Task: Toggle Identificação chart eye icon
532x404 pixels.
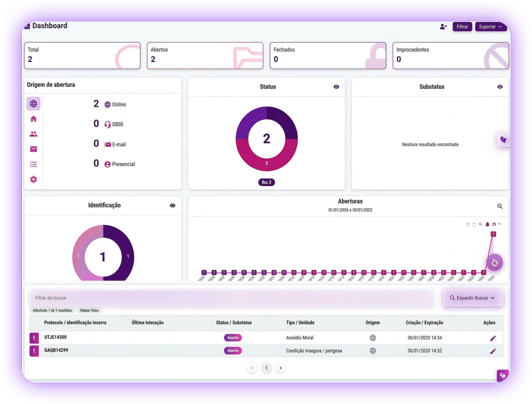Action: [x=172, y=205]
